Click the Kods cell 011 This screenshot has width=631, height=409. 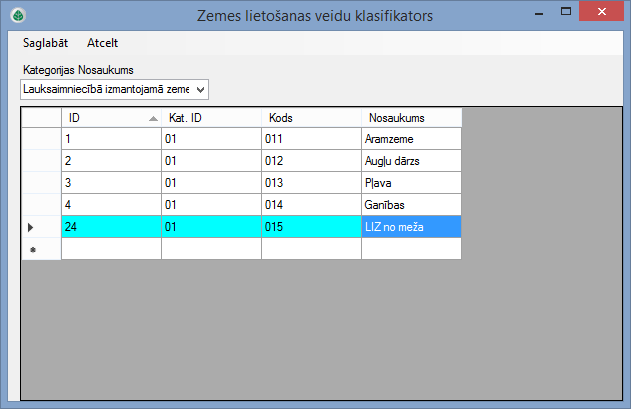(x=311, y=139)
